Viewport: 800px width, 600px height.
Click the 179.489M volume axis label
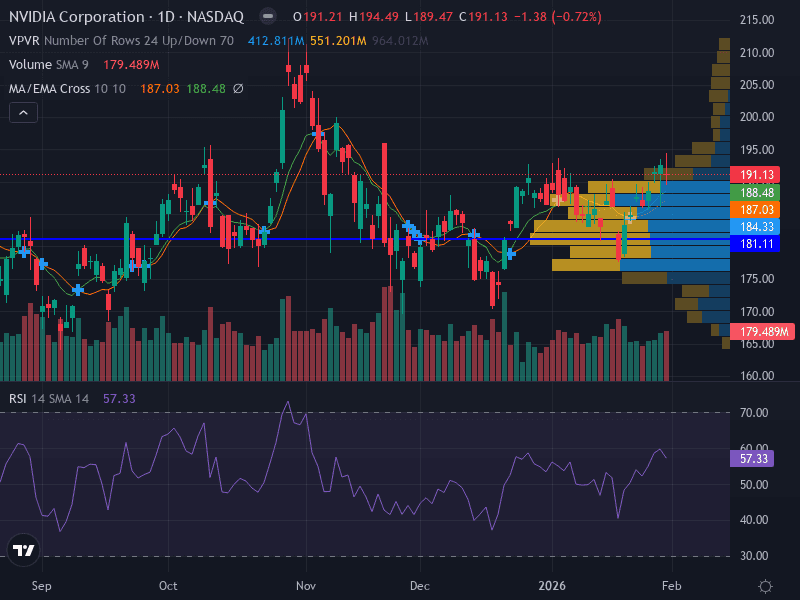point(763,332)
